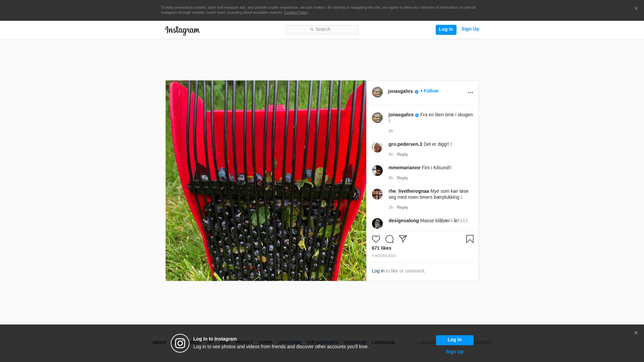Click the 4 HOURS AGO timestamp
644x362 pixels.
(384, 256)
